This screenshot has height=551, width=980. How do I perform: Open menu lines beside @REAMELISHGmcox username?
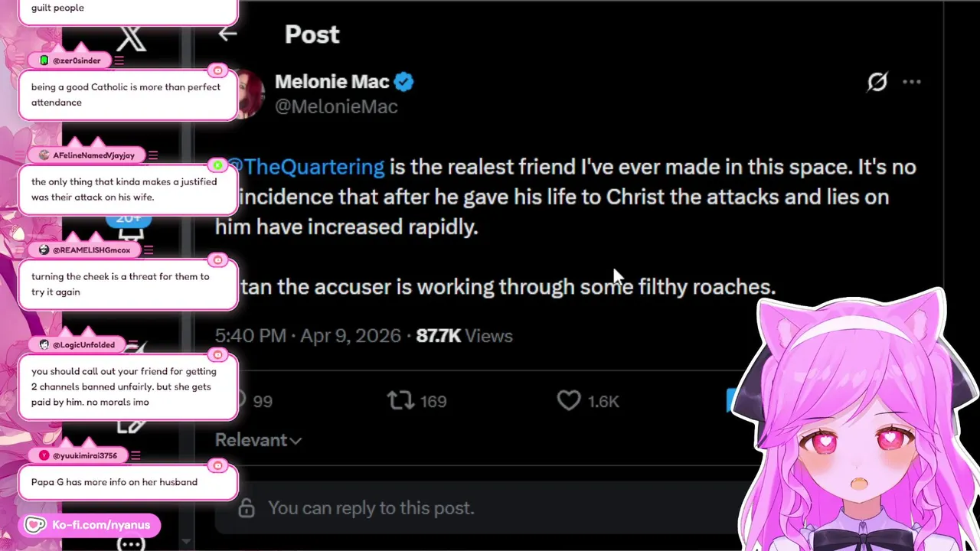click(148, 249)
